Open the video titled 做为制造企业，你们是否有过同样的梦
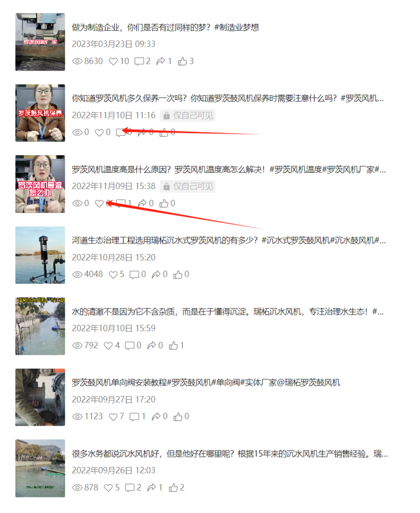This screenshot has width=420, height=513. [x=165, y=27]
